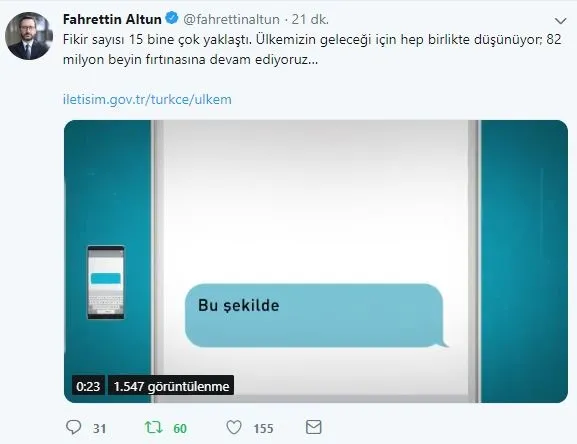The width and height of the screenshot is (577, 444).
Task: Click the reply count 31
Action: (99, 429)
